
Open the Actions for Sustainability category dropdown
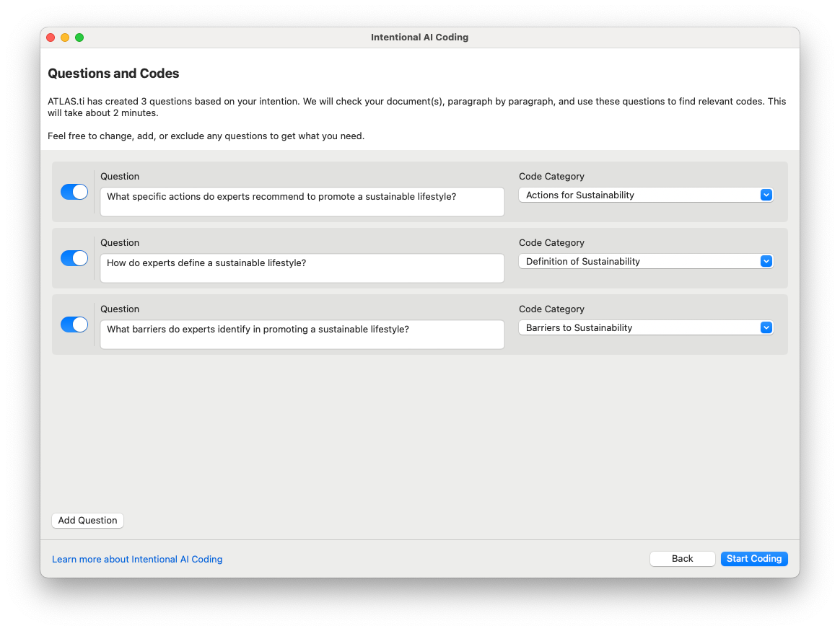tap(646, 195)
